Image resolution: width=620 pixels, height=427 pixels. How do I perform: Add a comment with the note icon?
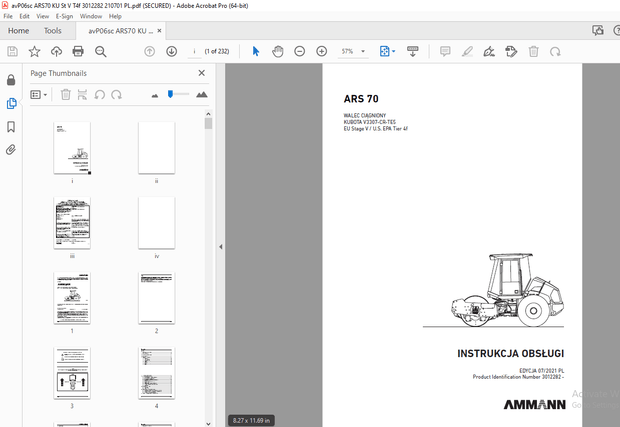coord(445,51)
